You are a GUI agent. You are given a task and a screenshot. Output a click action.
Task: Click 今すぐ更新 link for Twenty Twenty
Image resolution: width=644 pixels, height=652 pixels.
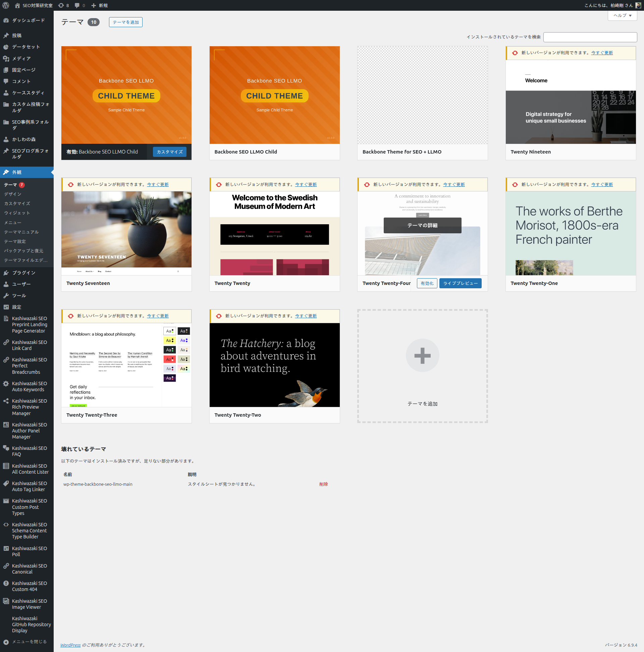pyautogui.click(x=306, y=185)
